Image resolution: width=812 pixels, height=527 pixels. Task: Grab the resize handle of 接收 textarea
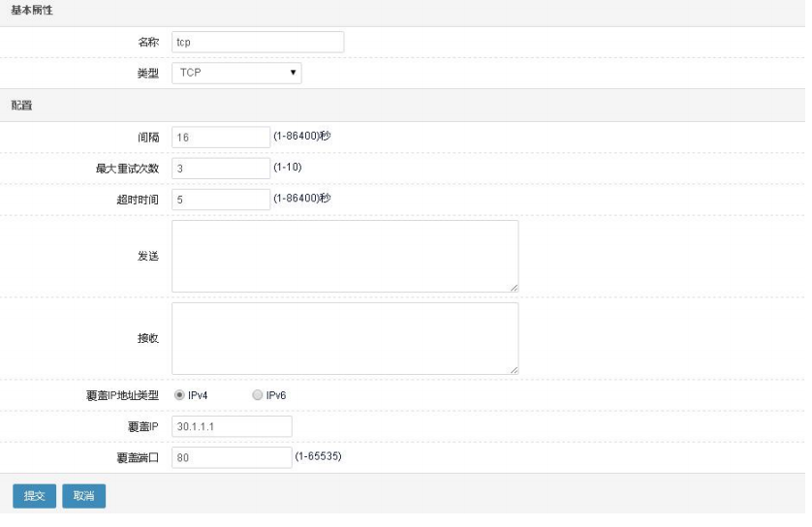click(514, 370)
